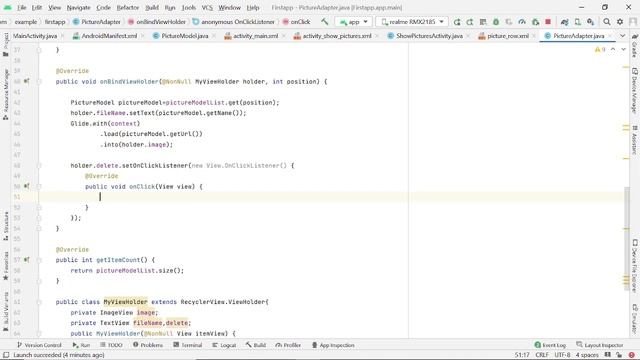Click the override gutter icon beside onBindViewHolder
The height and width of the screenshot is (360, 640).
pyautogui.click(x=27, y=81)
